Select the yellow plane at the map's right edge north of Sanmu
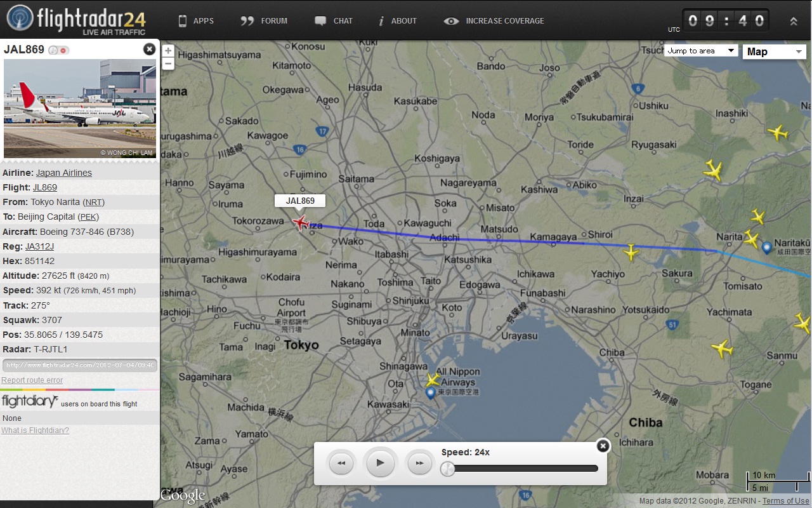Screen dimensions: 812x508 (x=803, y=323)
